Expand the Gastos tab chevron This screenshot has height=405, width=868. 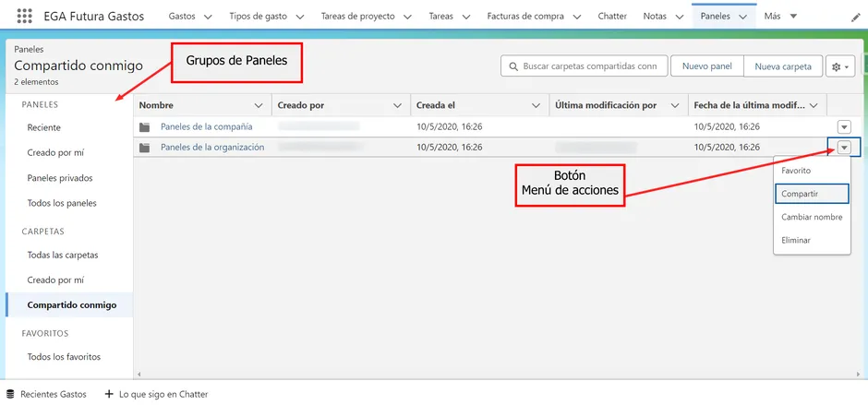[x=208, y=17]
